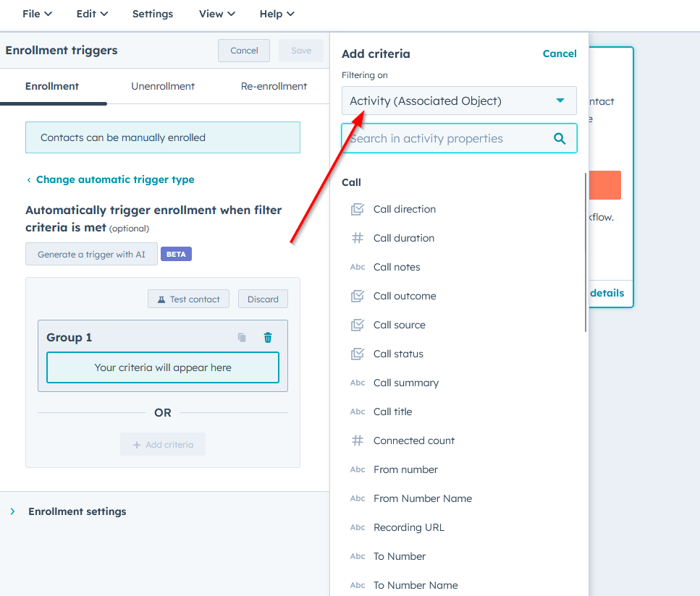Click the properties list scrollbar
The image size is (700, 596).
(x=584, y=253)
